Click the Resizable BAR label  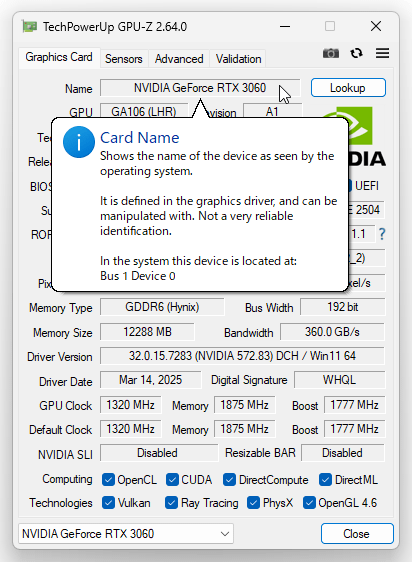(260, 453)
